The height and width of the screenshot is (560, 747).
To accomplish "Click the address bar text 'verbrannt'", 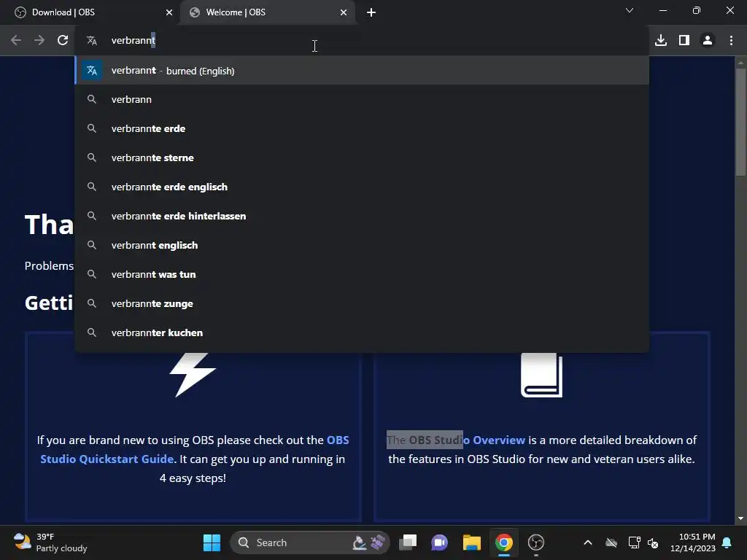I will (x=133, y=41).
